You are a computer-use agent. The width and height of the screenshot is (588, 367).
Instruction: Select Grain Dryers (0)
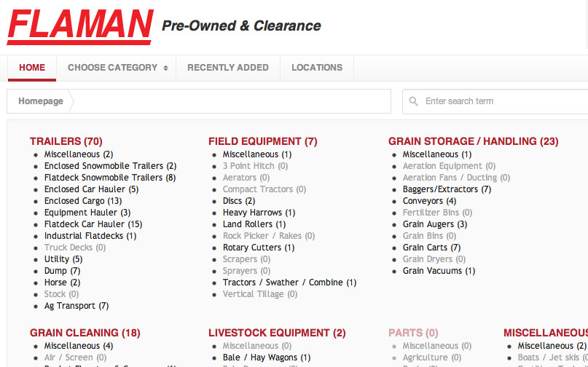click(x=434, y=259)
